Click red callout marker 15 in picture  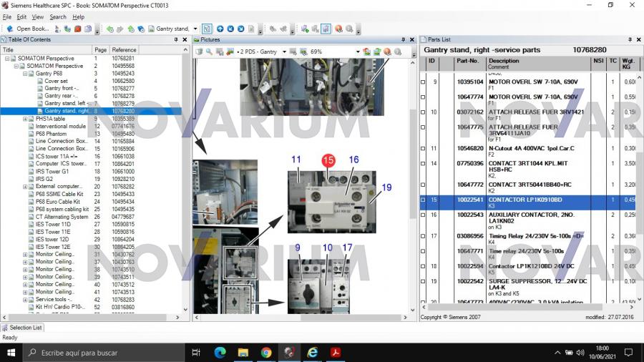coord(328,160)
